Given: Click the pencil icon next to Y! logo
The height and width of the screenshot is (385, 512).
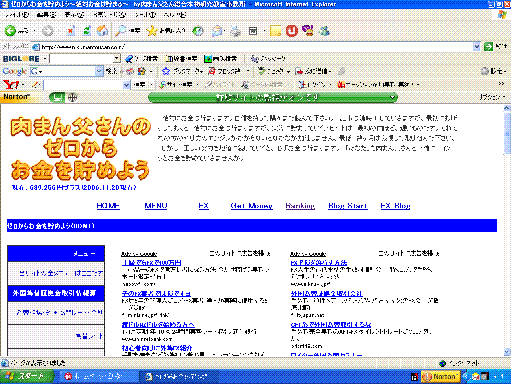Looking at the screenshot, I should (36, 85).
